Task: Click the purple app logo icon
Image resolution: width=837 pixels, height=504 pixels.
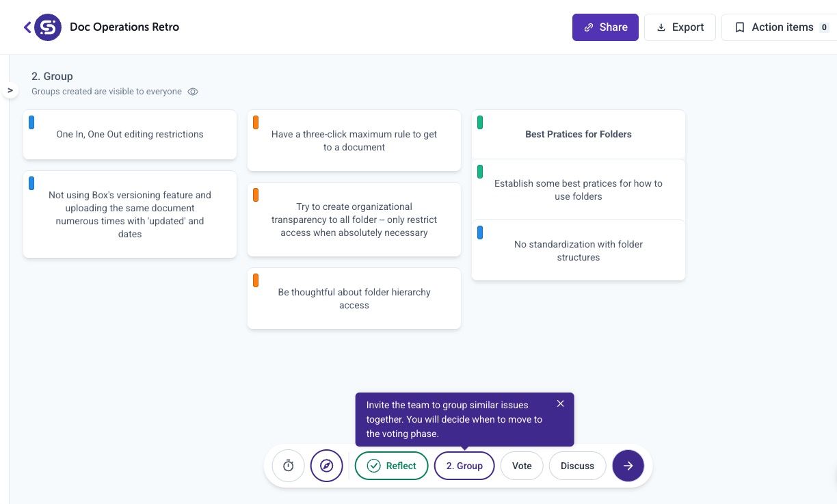Action: click(48, 27)
